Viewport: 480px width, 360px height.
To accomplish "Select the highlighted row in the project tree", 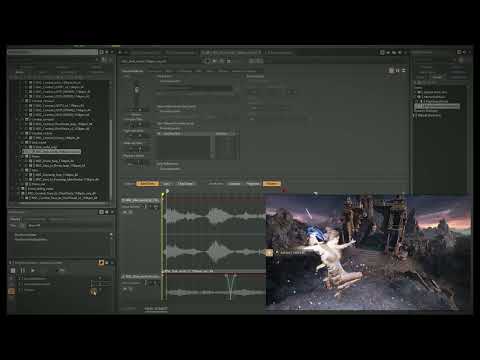I will pos(52,151).
